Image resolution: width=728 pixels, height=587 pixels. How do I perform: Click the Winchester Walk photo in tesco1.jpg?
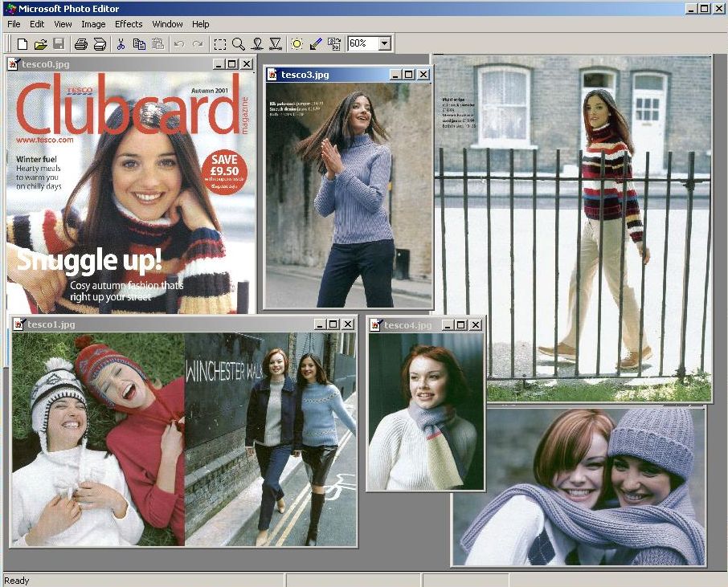(270, 439)
